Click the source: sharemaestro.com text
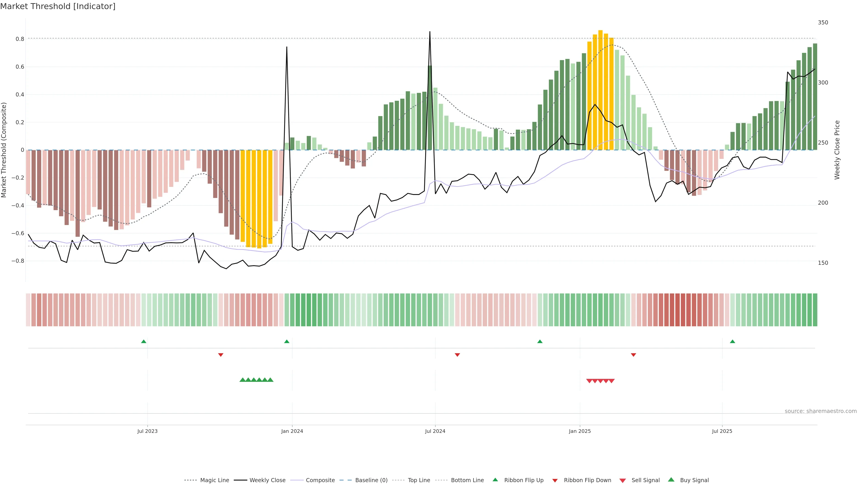 [821, 411]
